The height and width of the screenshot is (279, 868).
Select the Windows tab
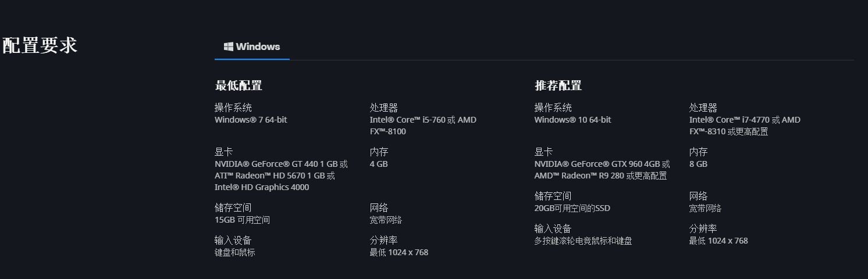tap(252, 46)
